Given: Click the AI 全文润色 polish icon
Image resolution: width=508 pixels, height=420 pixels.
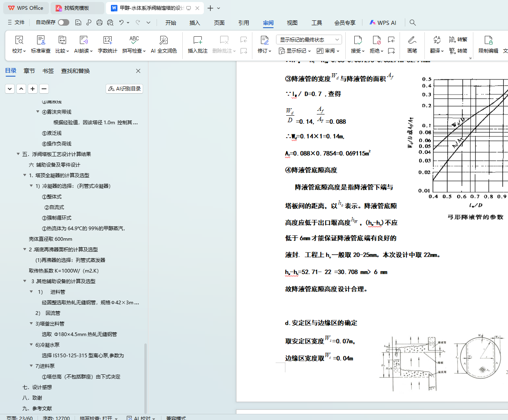Looking at the screenshot, I should [x=163, y=40].
